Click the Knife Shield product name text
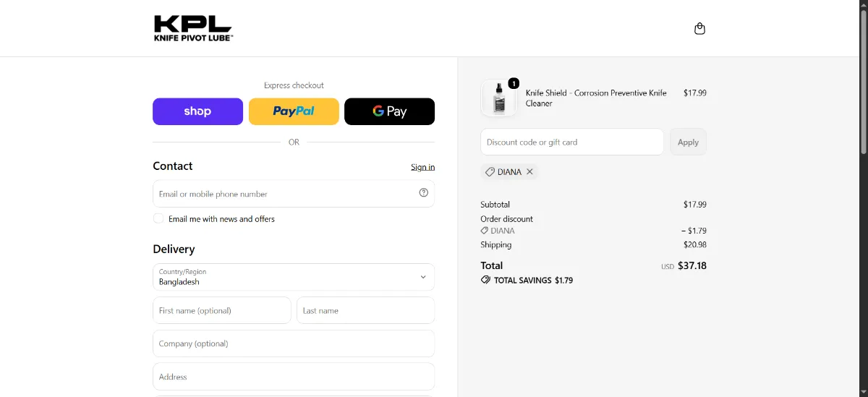Image resolution: width=868 pixels, height=397 pixels. click(x=596, y=98)
